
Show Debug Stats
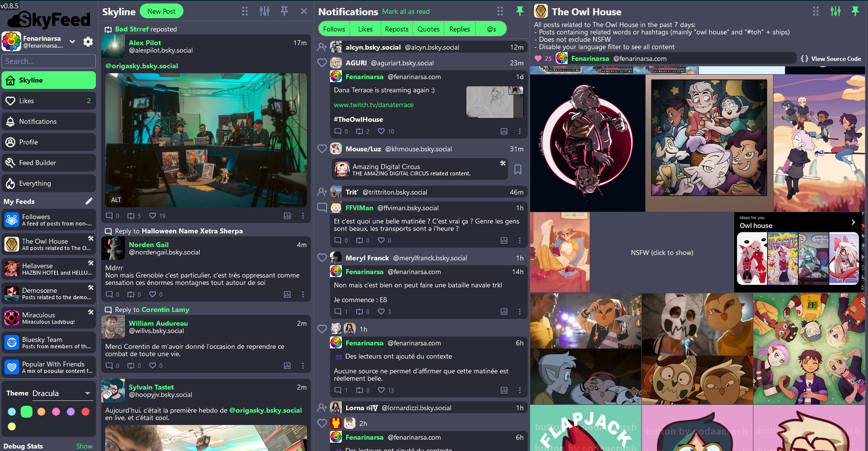[84, 446]
